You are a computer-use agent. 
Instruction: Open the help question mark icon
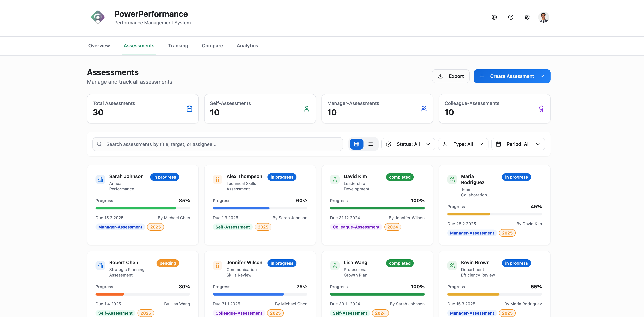[510, 17]
